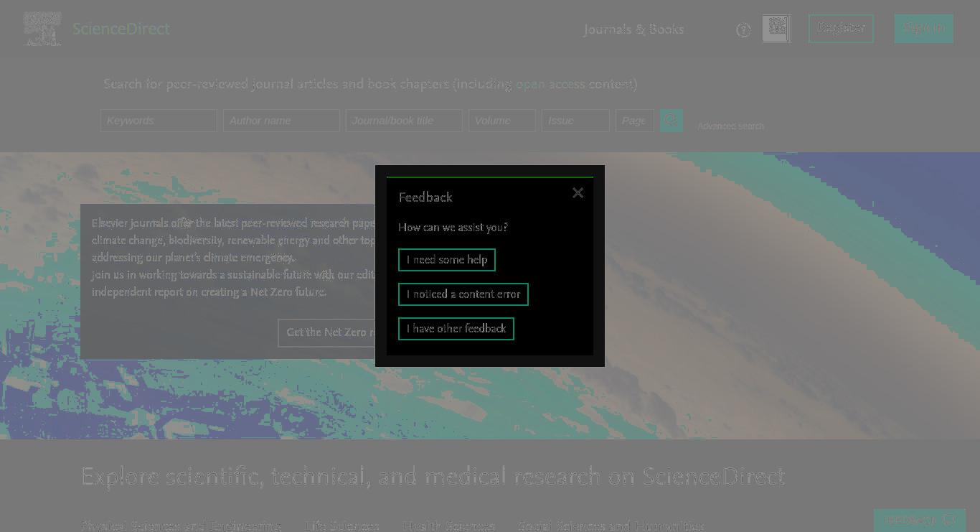
Task: Focus the Author name field
Action: coord(281,121)
